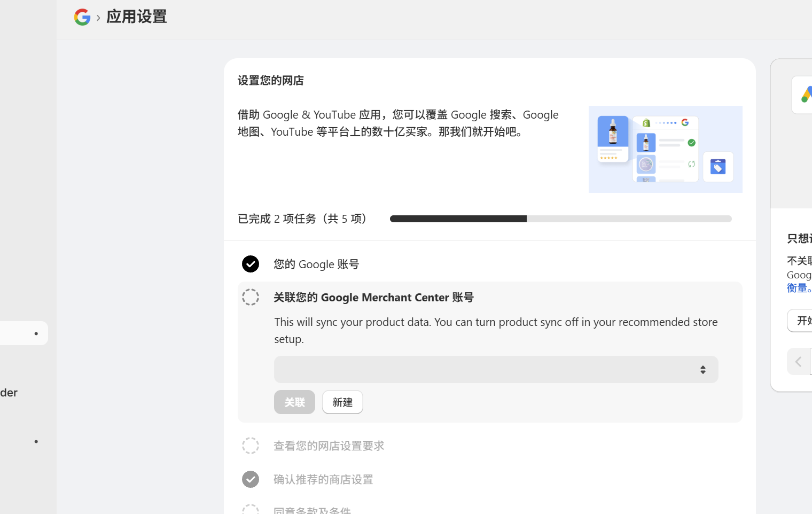
Task: Click the sidebar item ending in 'der'
Action: (x=9, y=393)
